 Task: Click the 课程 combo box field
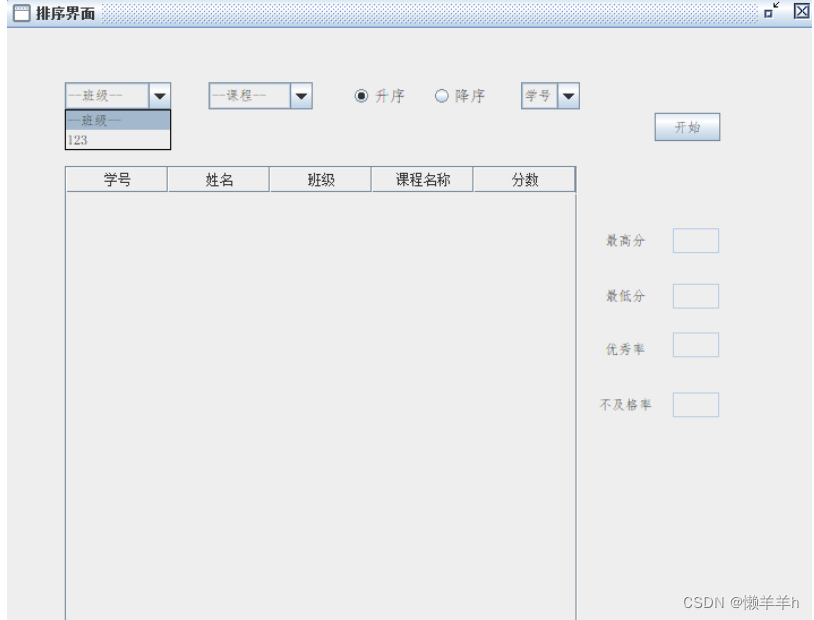(250, 96)
